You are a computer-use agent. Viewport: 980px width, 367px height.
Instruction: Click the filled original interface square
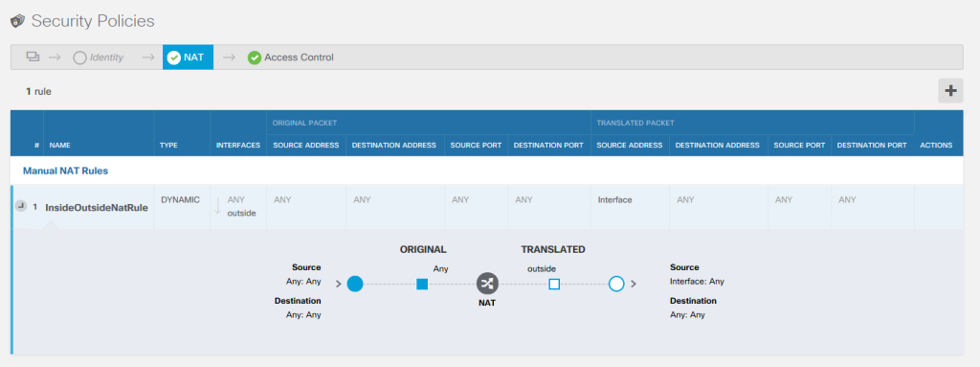pos(422,285)
